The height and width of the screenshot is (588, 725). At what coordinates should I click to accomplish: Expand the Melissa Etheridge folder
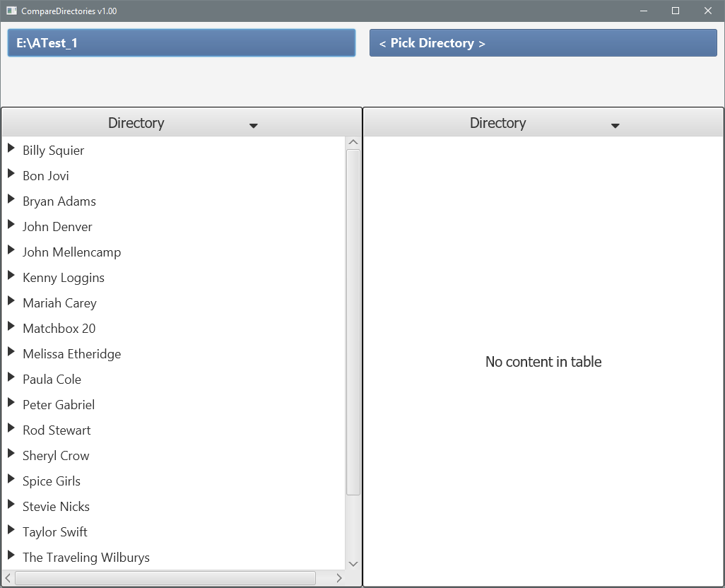(11, 352)
